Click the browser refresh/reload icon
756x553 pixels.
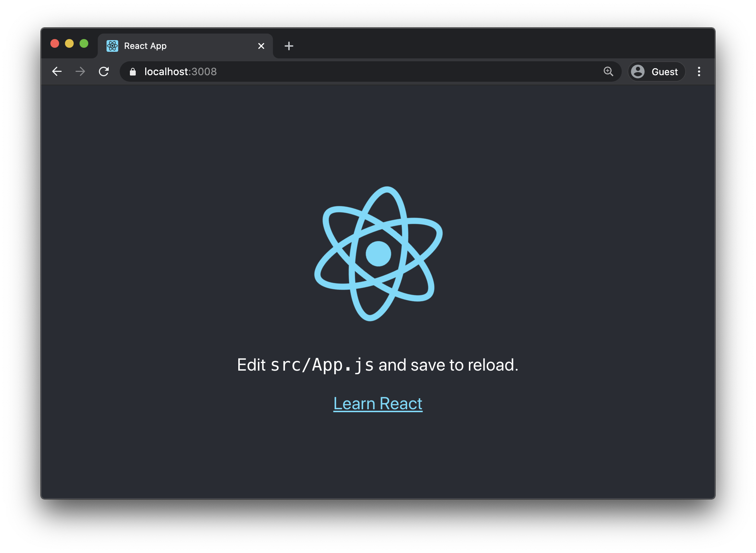point(104,71)
